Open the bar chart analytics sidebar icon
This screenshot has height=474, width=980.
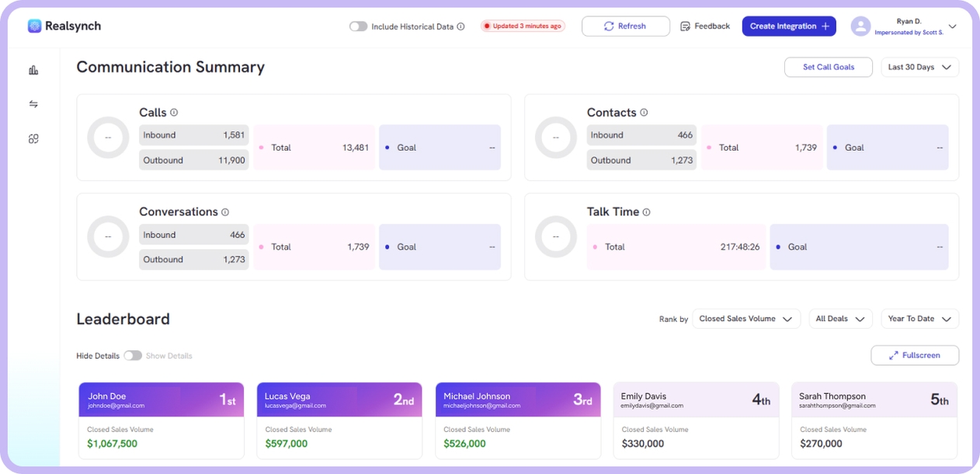(33, 70)
